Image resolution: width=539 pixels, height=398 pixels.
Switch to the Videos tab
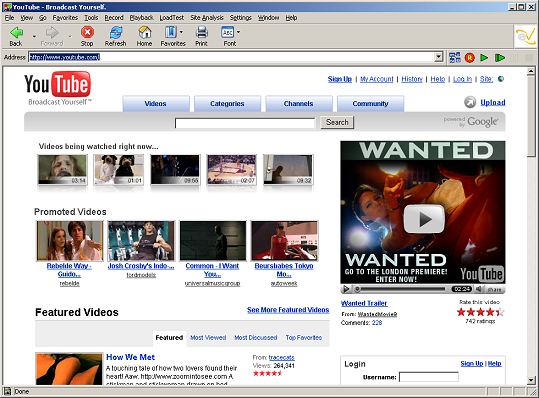click(x=156, y=104)
